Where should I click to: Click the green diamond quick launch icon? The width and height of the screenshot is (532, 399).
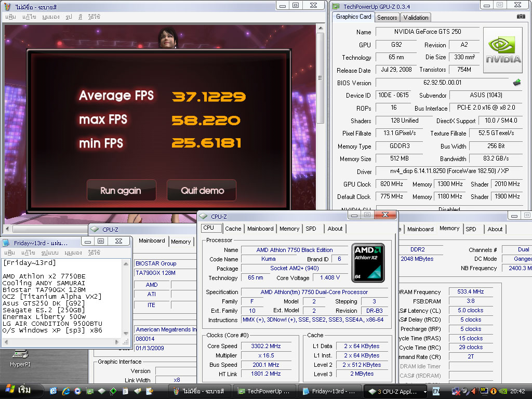click(x=113, y=391)
